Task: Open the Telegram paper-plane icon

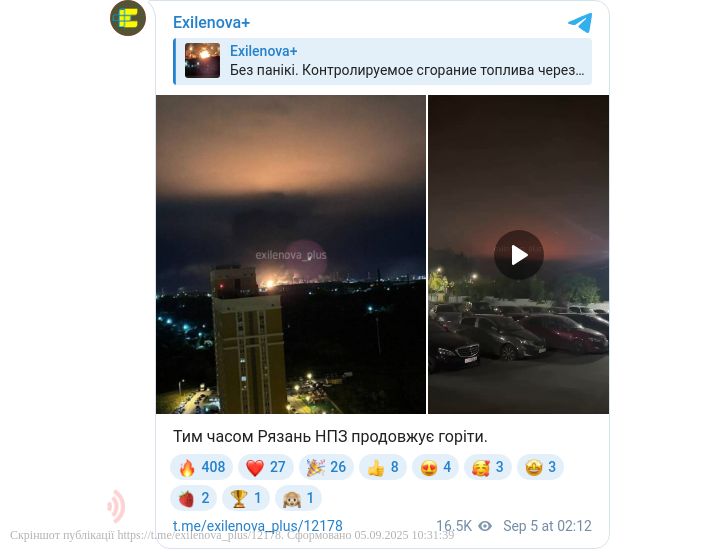Action: coord(580,23)
